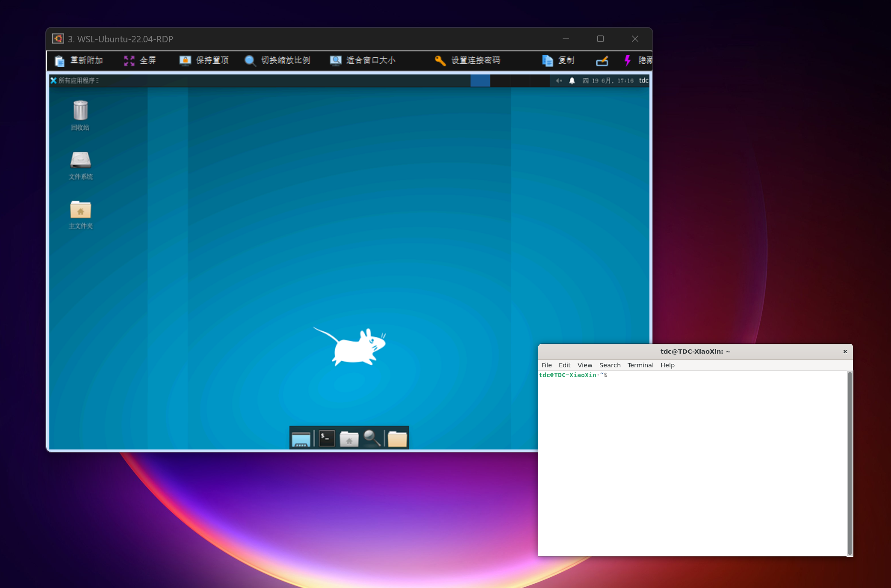Click the 复制 copy toolbar button
Screen dimensions: 891x588
558,61
